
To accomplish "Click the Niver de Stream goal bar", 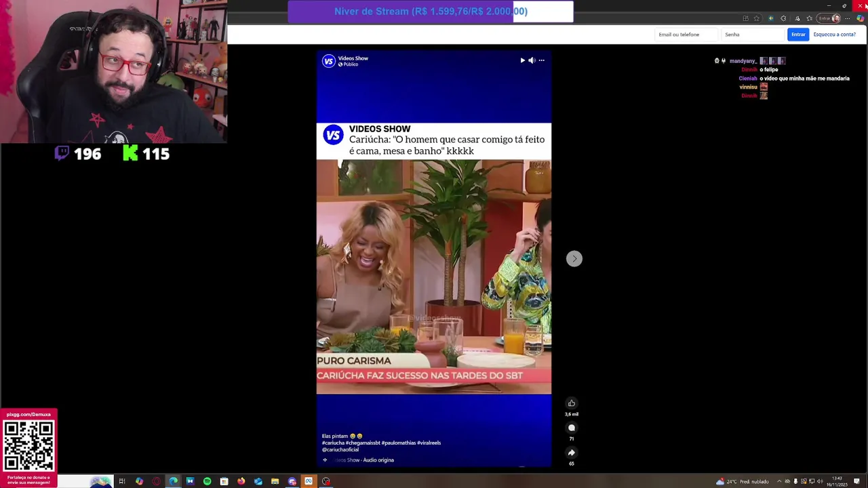I will [431, 12].
